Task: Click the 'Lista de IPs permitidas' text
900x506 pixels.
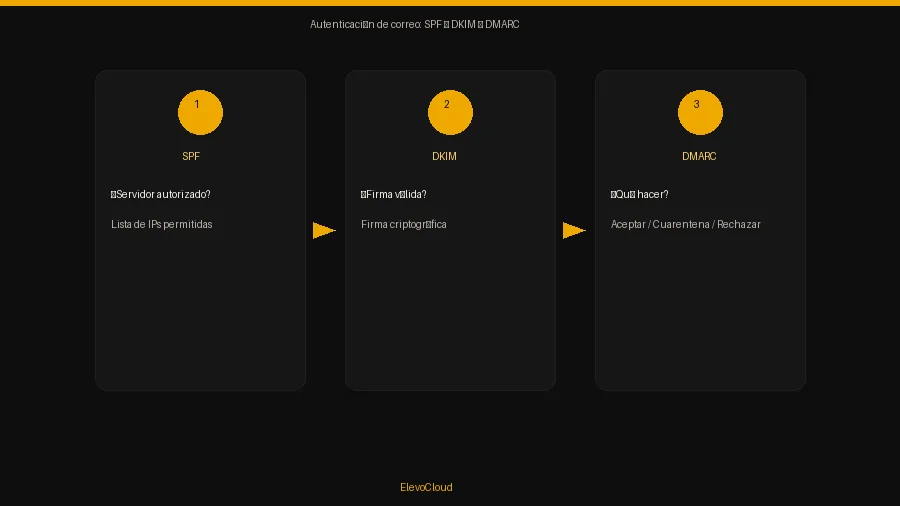Action: pos(162,224)
